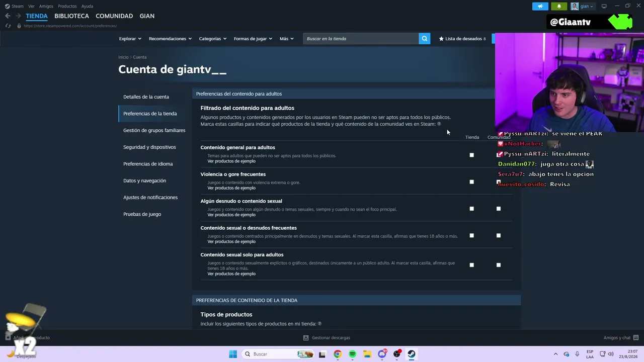
Task: Open the Ver menu
Action: [32, 7]
